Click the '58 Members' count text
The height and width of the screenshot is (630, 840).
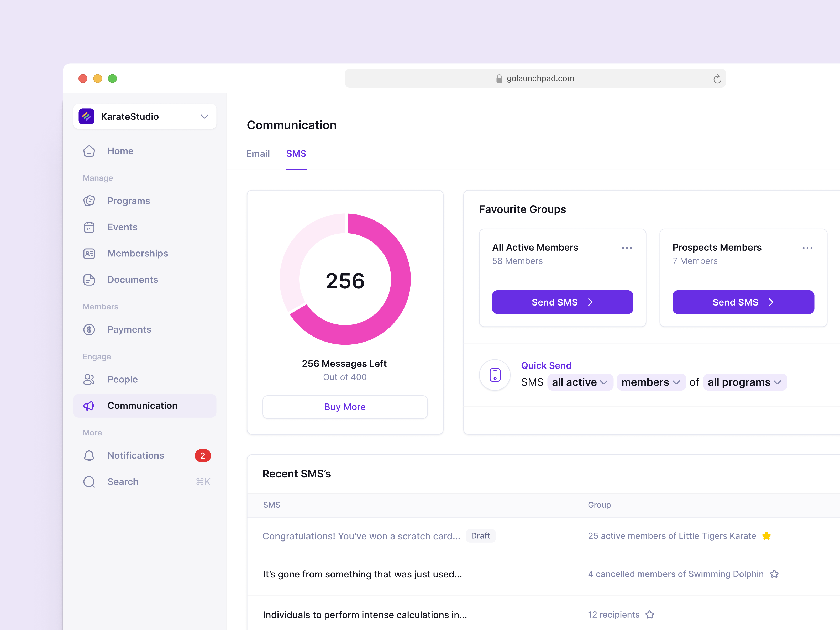click(517, 261)
